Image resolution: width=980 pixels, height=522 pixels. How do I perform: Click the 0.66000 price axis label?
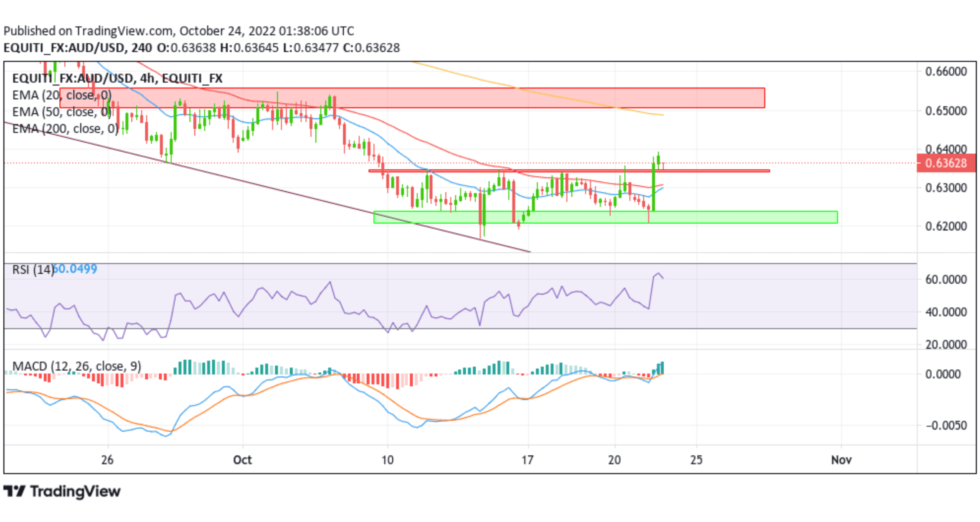click(x=946, y=72)
